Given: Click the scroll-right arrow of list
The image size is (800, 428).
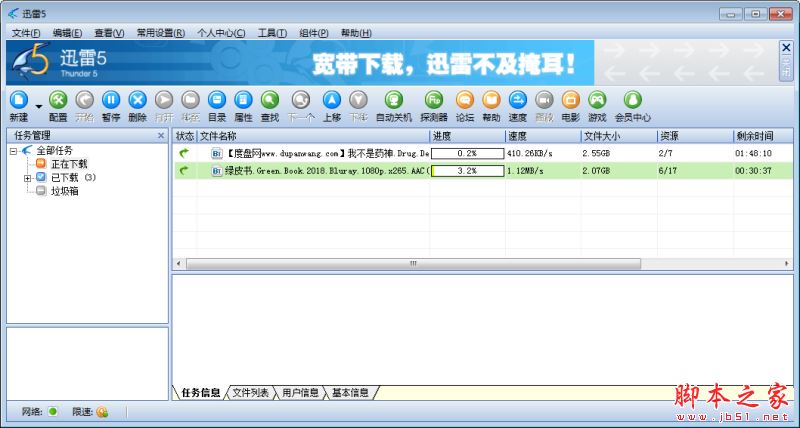Looking at the screenshot, I should (x=787, y=264).
